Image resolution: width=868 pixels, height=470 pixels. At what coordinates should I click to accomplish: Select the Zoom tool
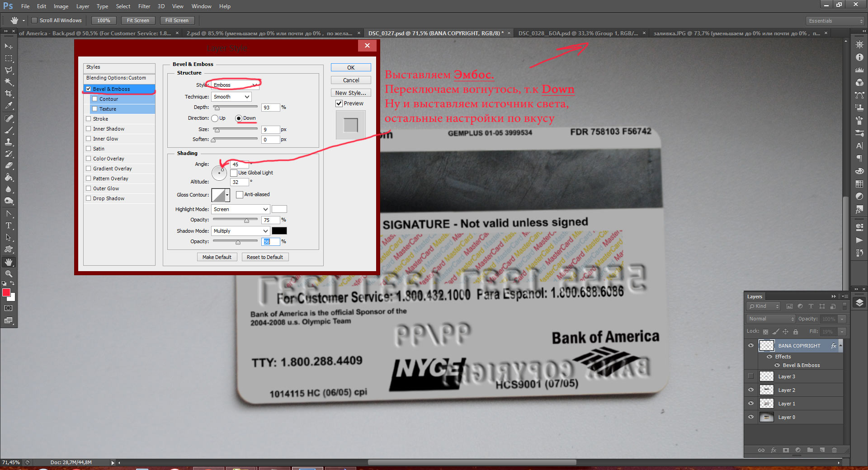pyautogui.click(x=9, y=274)
